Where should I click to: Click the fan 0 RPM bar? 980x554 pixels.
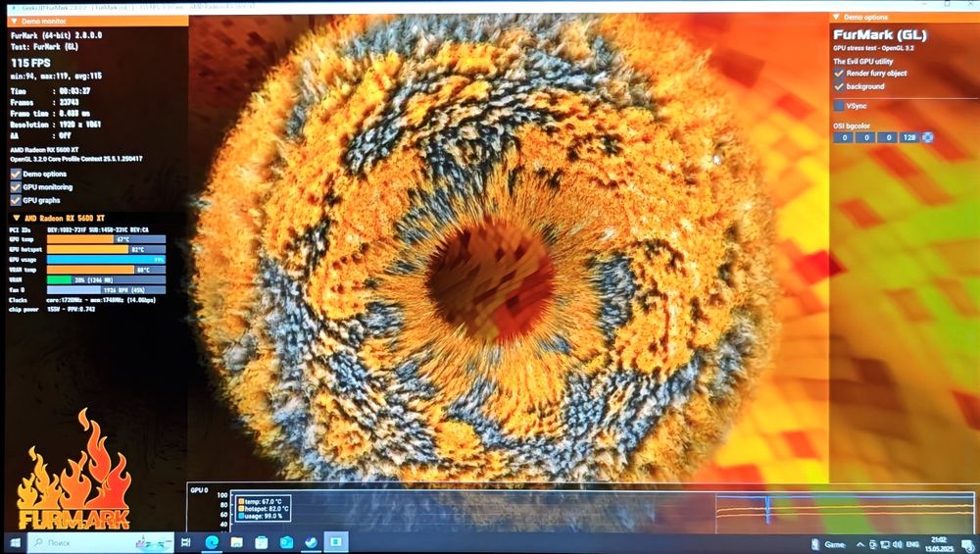coord(106,290)
